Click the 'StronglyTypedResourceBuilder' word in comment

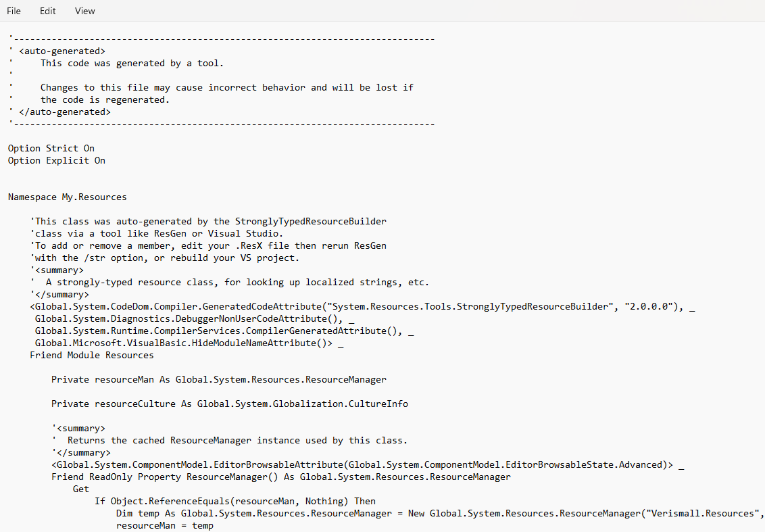311,222
